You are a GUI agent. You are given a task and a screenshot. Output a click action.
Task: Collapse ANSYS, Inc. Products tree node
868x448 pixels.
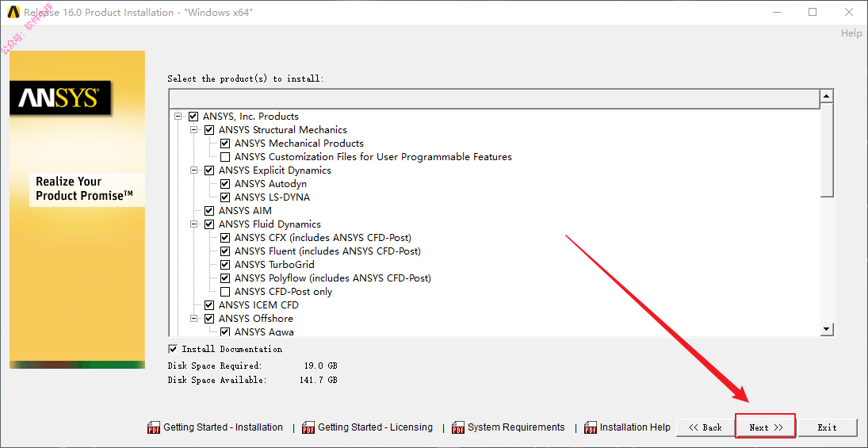[x=178, y=117]
